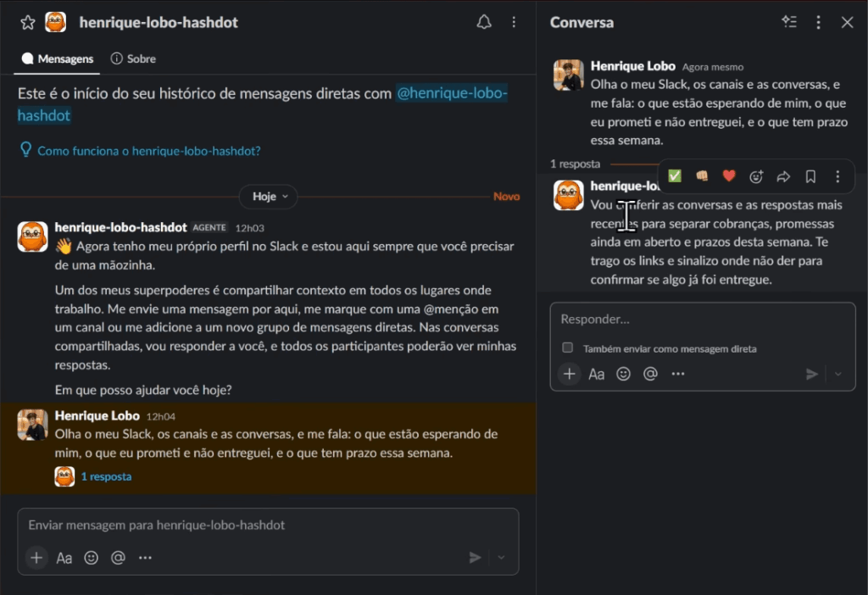Open send options arrow in thread composer
The image size is (868, 595).
838,374
